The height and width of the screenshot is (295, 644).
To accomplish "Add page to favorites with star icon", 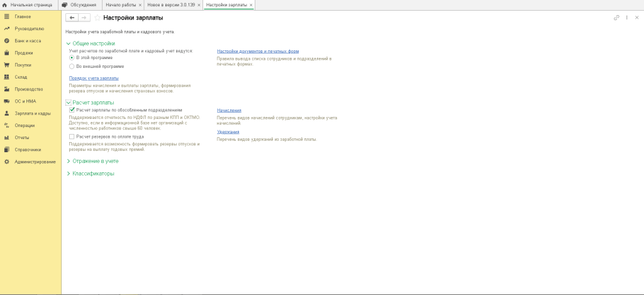I will (97, 18).
